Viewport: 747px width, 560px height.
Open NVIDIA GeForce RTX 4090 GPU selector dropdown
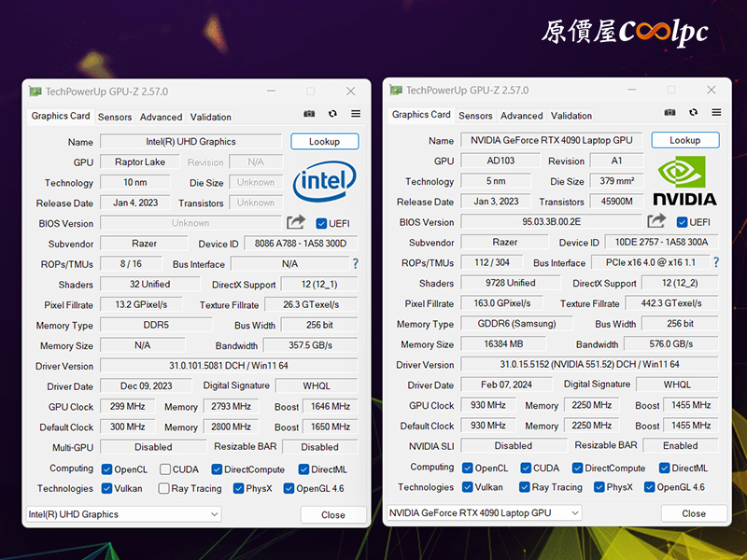click(x=485, y=512)
